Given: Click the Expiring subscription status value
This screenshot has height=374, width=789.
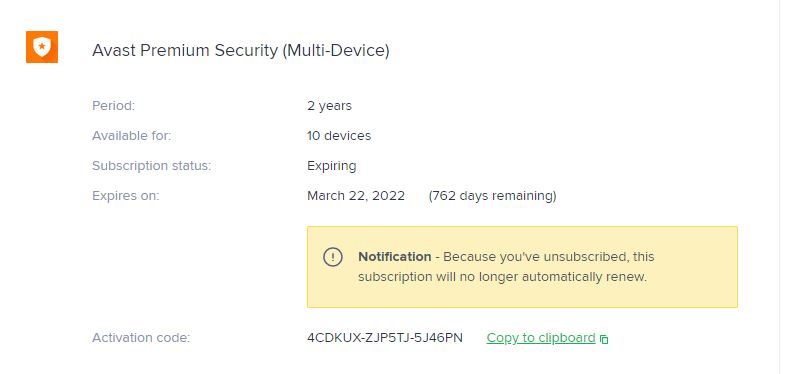Looking at the screenshot, I should tap(332, 166).
